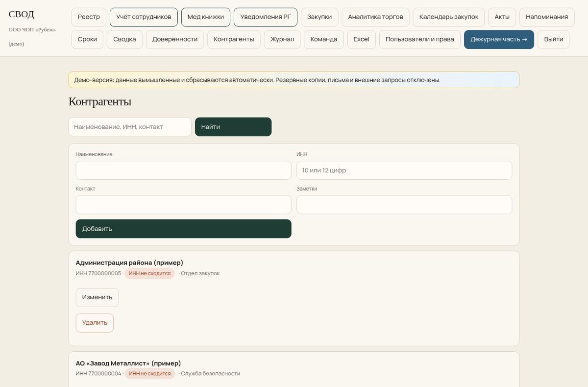This screenshot has height=387, width=588.
Task: Open Пользователи и права
Action: [x=420, y=40]
